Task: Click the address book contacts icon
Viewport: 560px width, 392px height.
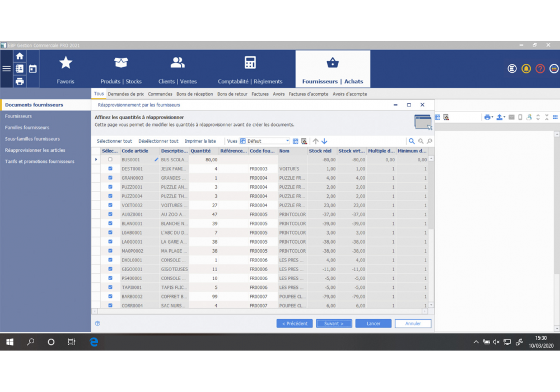Action: coord(20,69)
